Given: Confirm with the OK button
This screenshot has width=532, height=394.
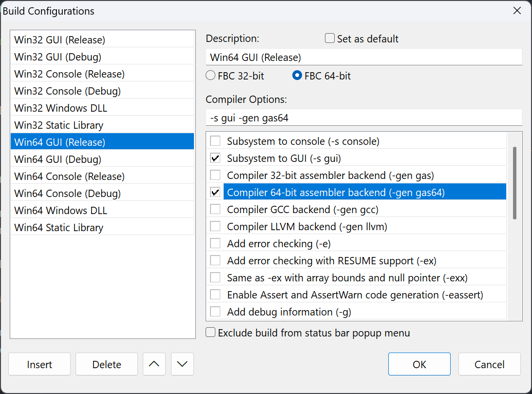Looking at the screenshot, I should coord(419,364).
